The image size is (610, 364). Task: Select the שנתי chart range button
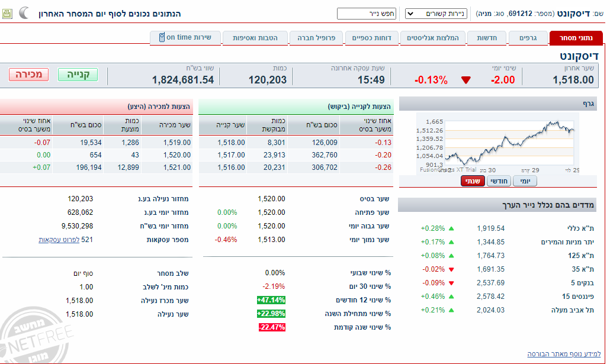(x=473, y=181)
